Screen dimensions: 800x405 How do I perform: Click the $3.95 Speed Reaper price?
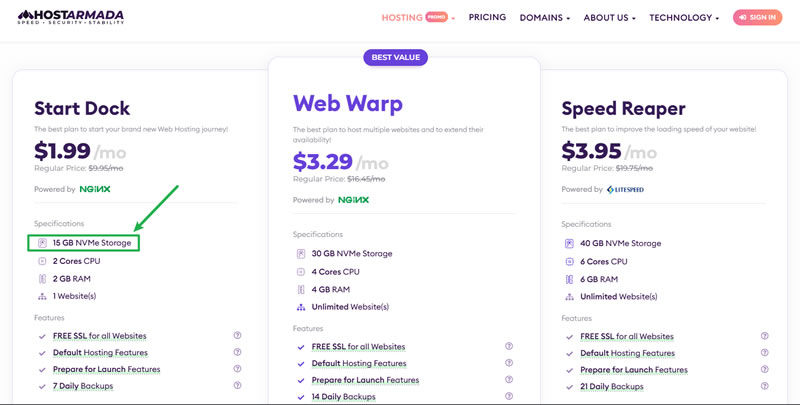tap(591, 151)
